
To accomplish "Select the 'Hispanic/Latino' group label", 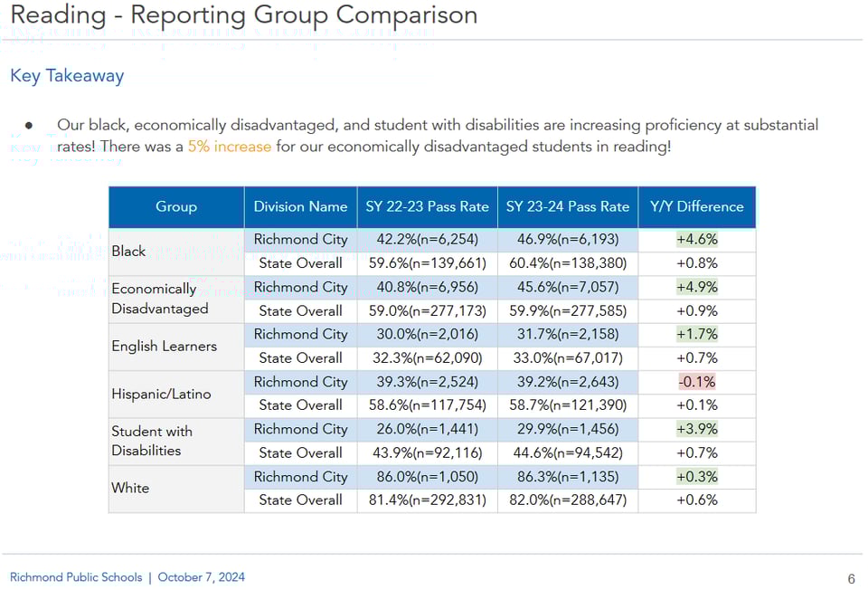I will tap(161, 395).
